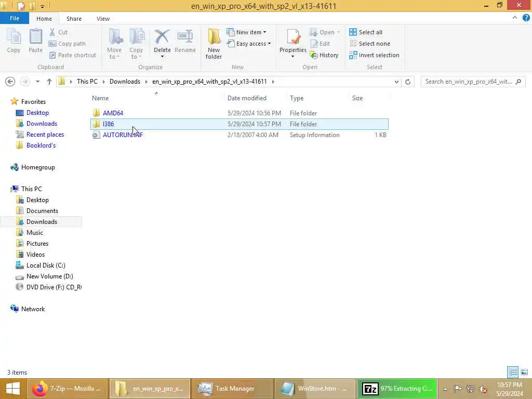The width and height of the screenshot is (532, 399).
Task: Click Paste shortcut command
Action: click(x=73, y=55)
